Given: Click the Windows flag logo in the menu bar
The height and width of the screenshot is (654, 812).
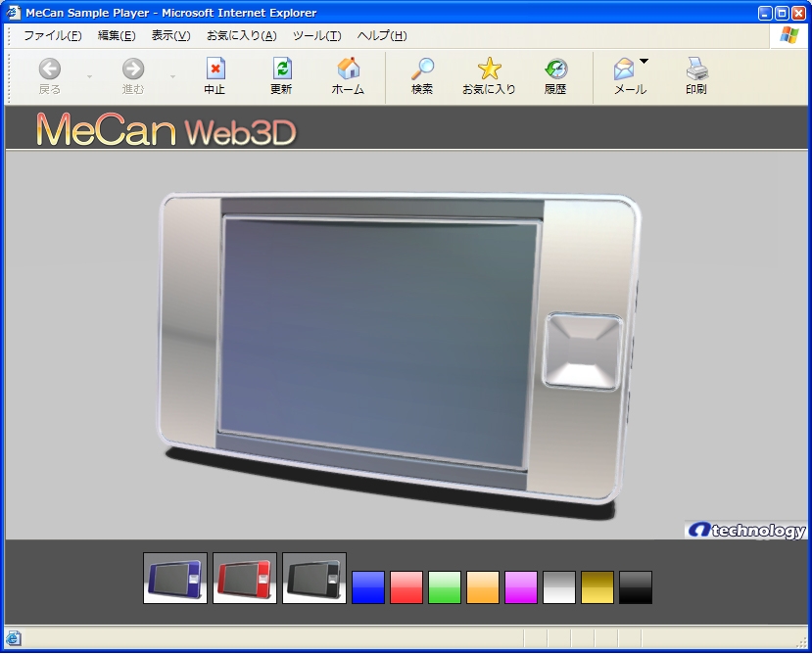Looking at the screenshot, I should pyautogui.click(x=789, y=35).
